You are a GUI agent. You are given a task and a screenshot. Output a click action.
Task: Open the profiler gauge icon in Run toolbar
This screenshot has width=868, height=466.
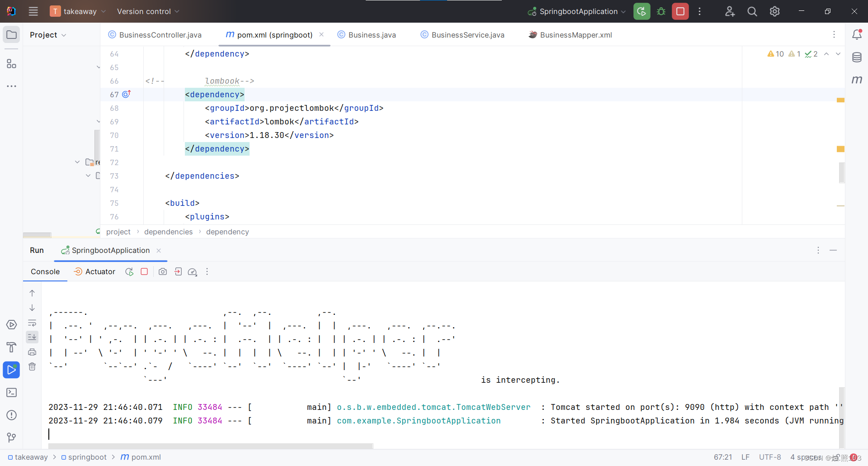(x=193, y=271)
